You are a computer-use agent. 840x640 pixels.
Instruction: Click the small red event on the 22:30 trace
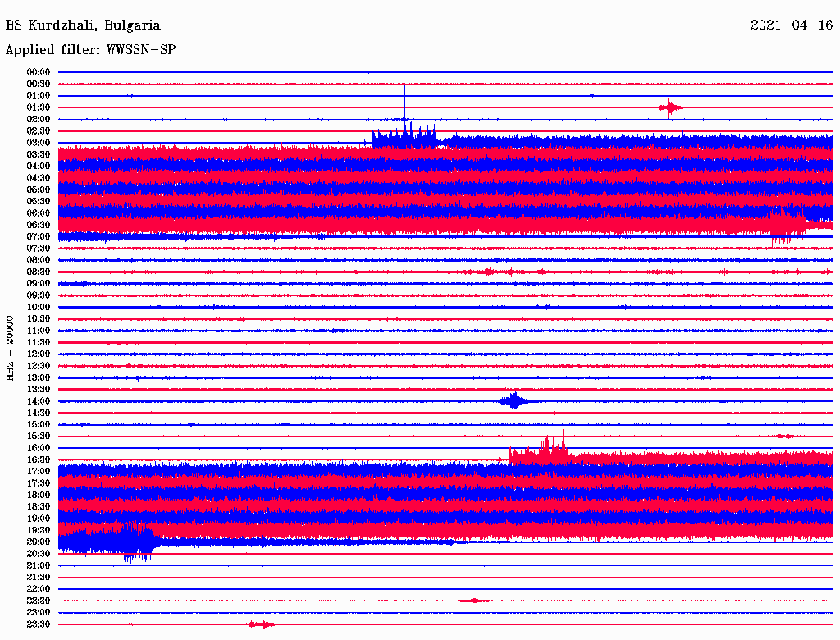point(474,601)
